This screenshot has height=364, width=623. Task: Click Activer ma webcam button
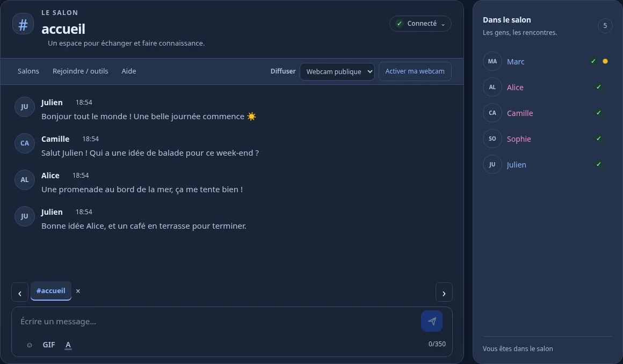[415, 71]
